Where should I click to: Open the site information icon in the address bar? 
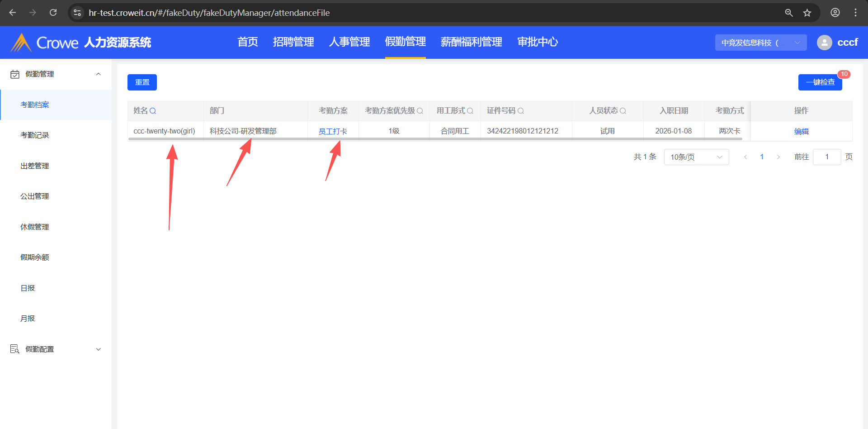(77, 13)
